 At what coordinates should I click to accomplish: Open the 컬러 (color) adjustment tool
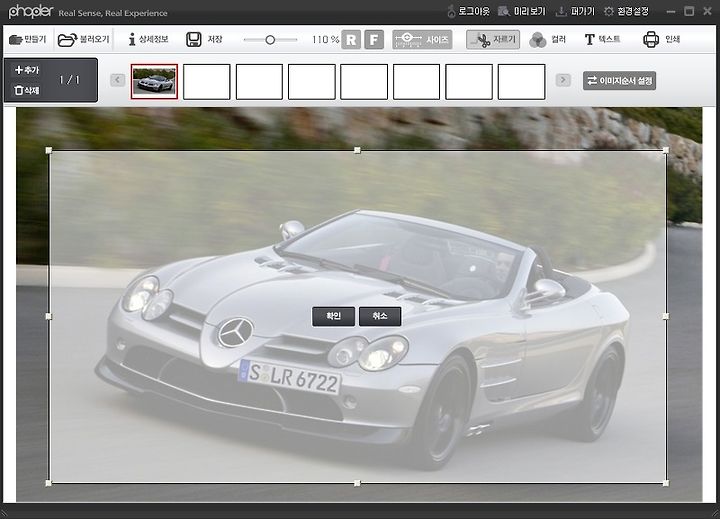547,39
